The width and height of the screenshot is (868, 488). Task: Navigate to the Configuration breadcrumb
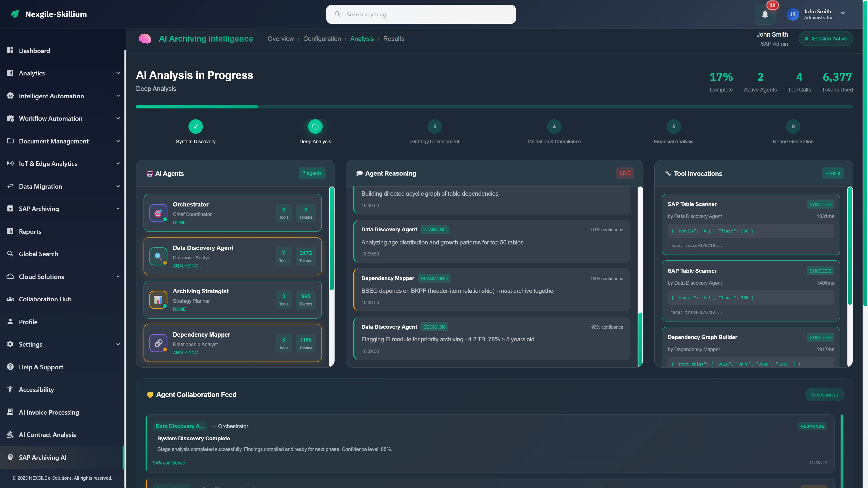tap(322, 39)
